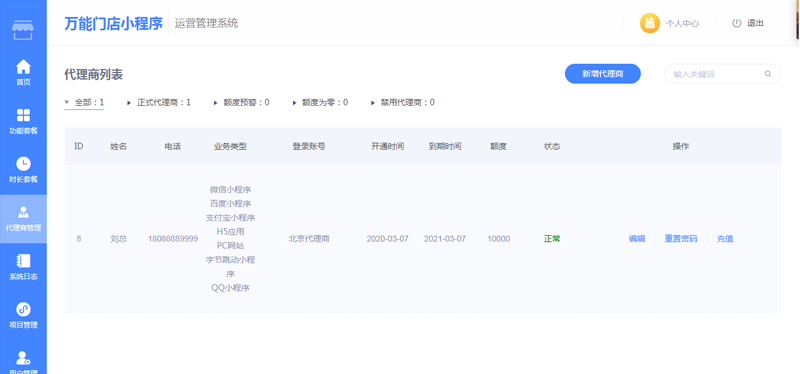
Task: Click the 万能门店小程序 title
Action: tap(113, 23)
